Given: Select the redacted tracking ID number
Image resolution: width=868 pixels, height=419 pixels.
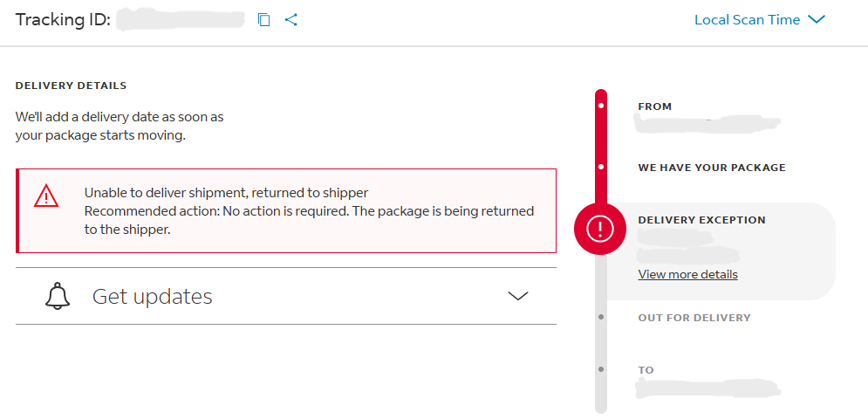Looking at the screenshot, I should [181, 19].
